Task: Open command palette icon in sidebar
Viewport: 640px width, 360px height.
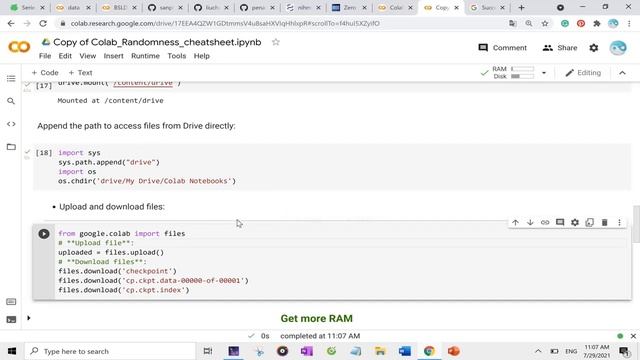Action: 11,302
